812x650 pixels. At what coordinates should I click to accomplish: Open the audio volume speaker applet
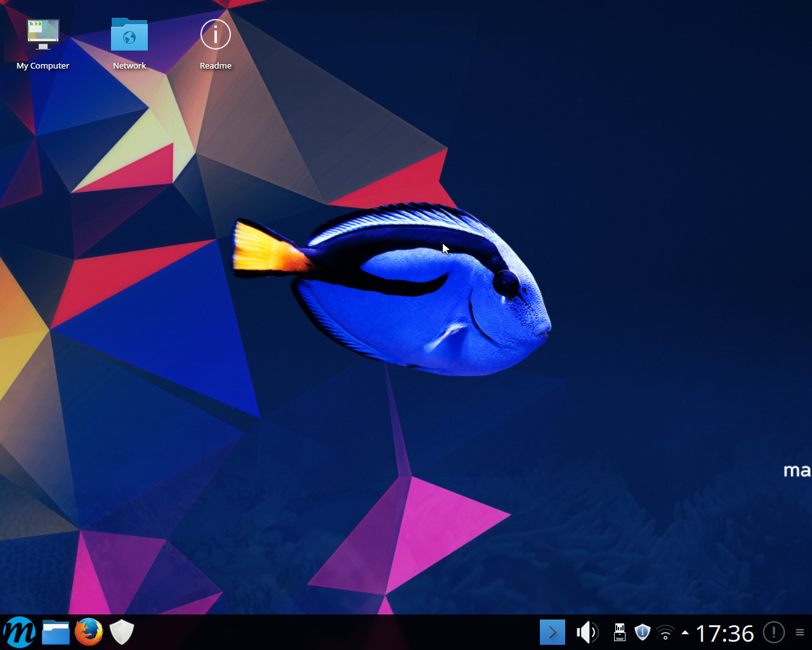coord(587,632)
